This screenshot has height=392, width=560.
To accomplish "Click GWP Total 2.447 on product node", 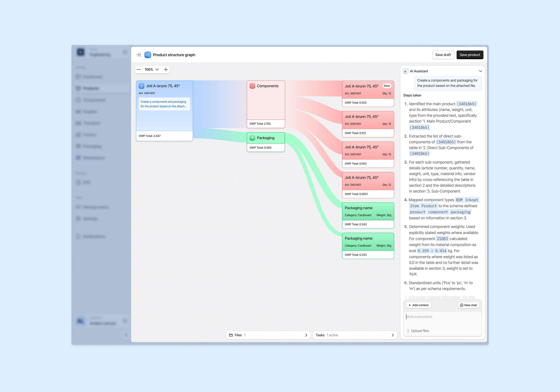I will pos(150,136).
